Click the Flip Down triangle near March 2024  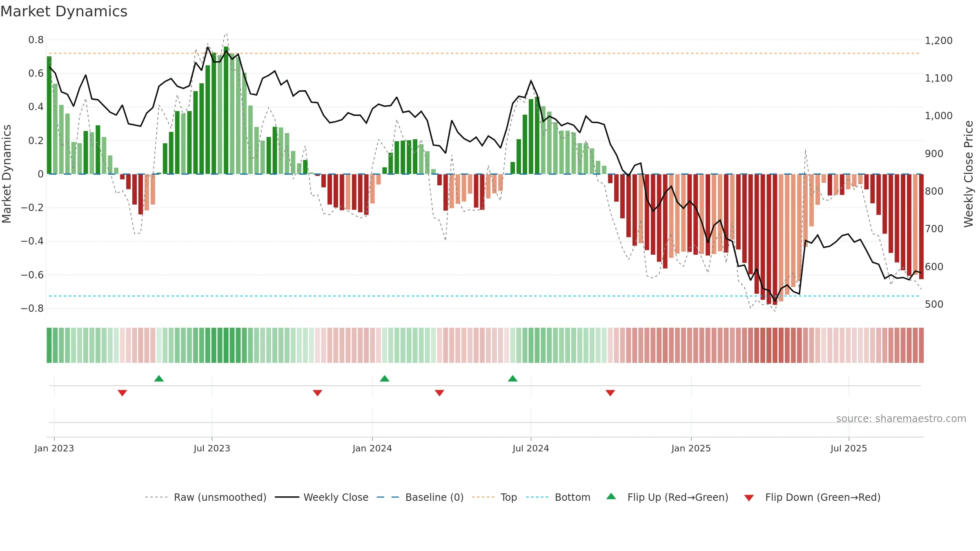click(x=440, y=393)
